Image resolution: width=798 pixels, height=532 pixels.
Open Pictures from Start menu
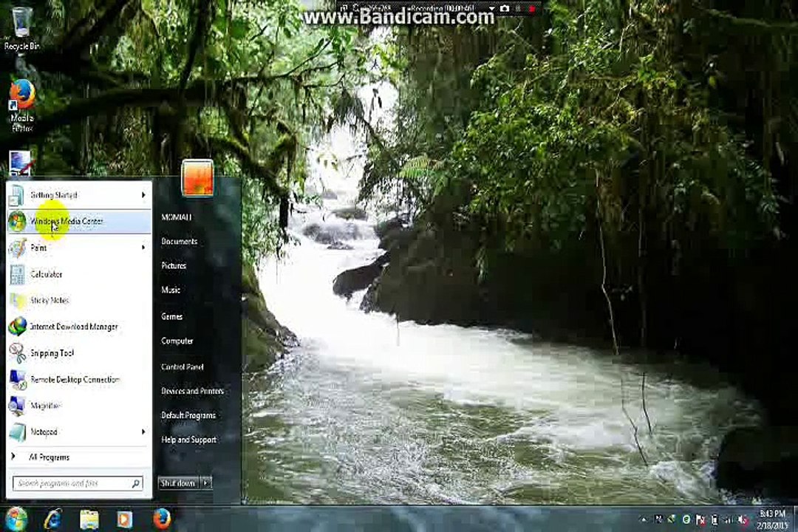(x=174, y=266)
